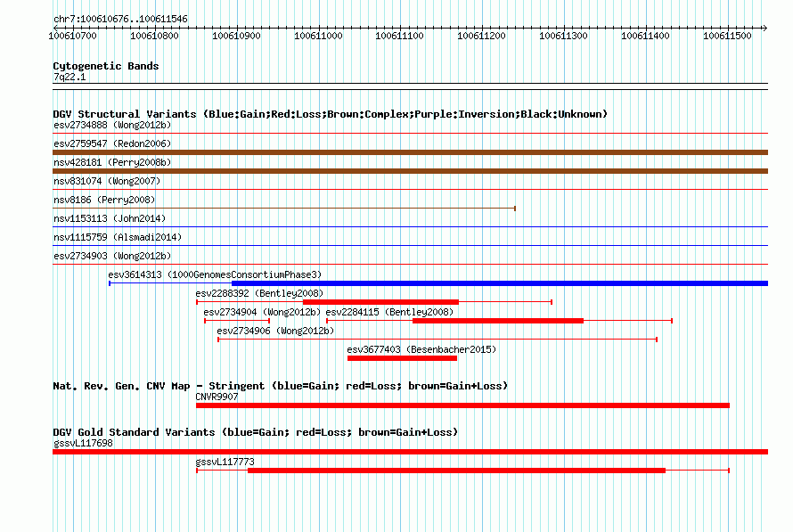Click ruler position 100610800
The image size is (793, 532).
[154, 36]
